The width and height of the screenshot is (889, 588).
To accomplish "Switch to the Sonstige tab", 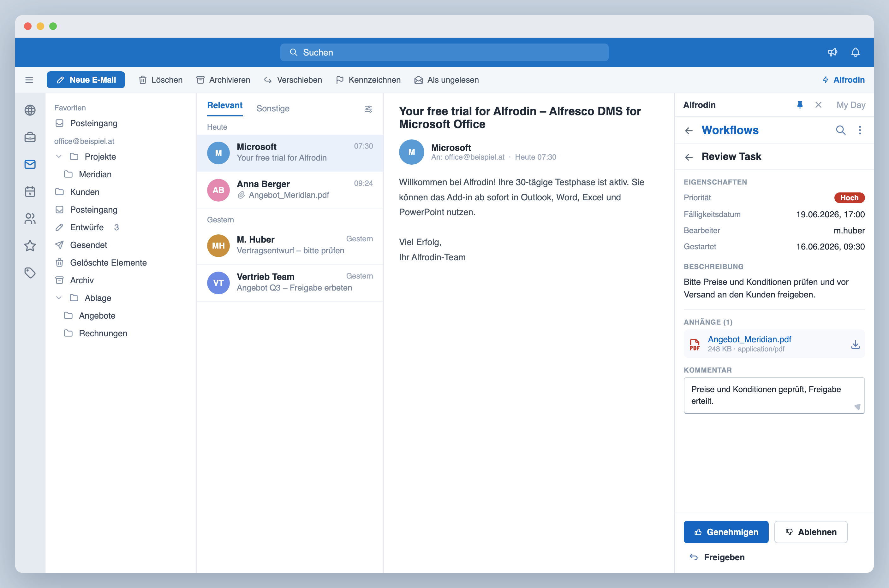I will tap(273, 109).
